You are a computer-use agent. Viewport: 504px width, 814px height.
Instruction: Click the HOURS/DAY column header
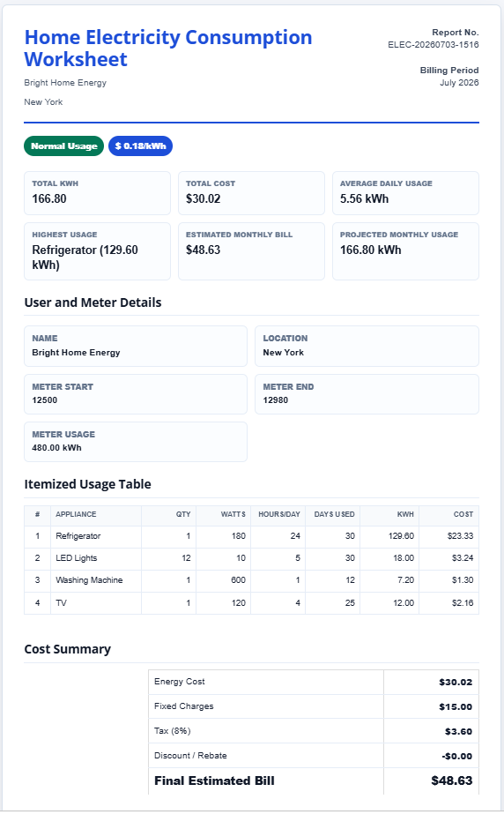279,514
